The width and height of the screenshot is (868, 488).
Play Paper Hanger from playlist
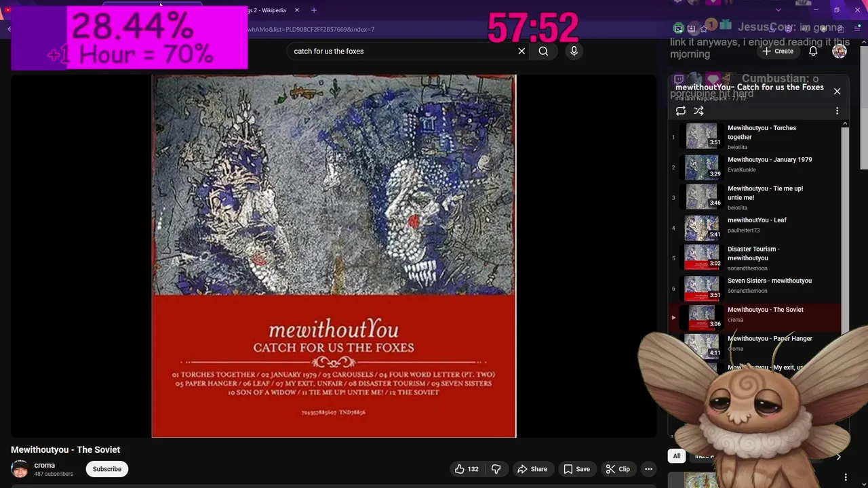[770, 339]
